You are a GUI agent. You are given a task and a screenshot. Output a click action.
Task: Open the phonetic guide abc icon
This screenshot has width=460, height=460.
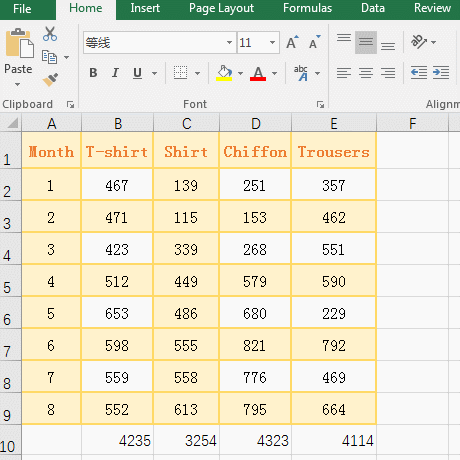[301, 73]
